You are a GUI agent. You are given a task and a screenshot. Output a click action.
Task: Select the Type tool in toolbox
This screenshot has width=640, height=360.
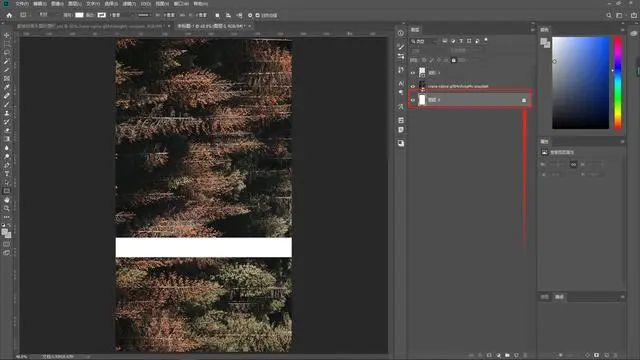click(7, 173)
